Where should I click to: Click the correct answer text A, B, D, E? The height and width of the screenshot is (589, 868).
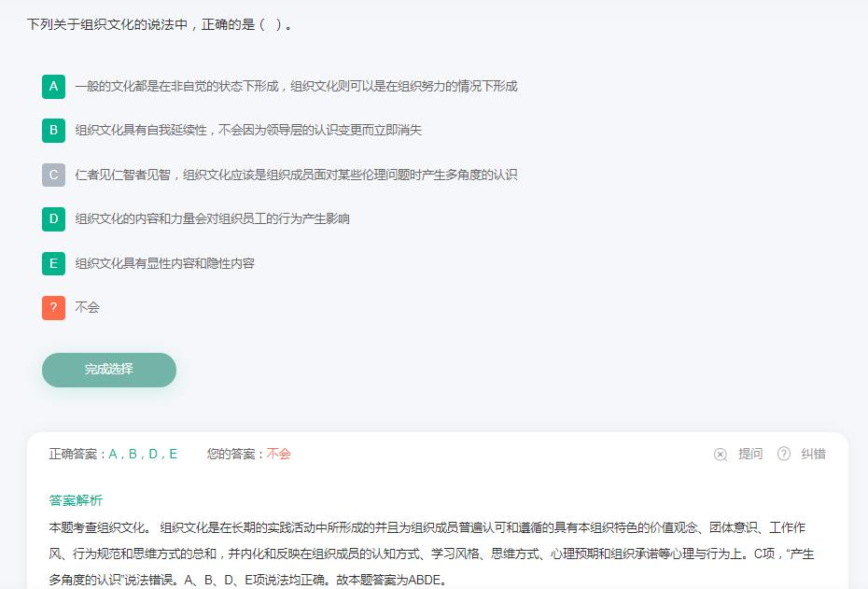pos(143,454)
